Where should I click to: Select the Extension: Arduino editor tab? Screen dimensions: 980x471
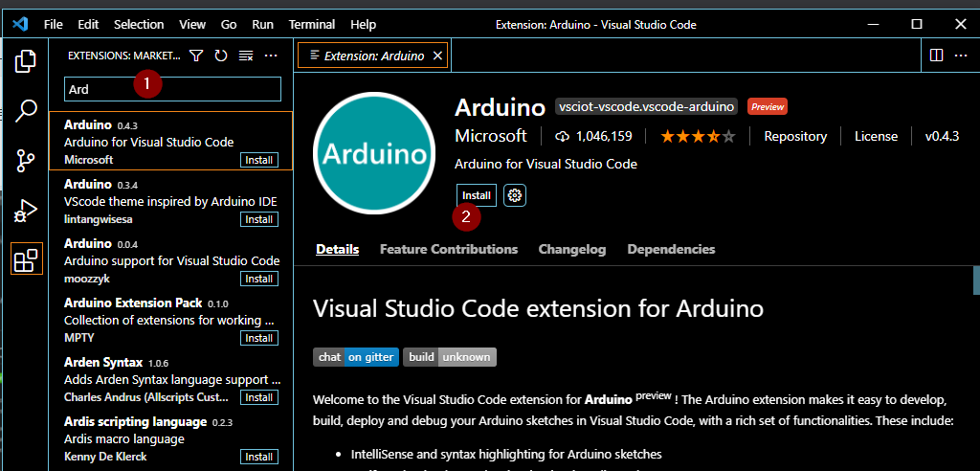373,56
